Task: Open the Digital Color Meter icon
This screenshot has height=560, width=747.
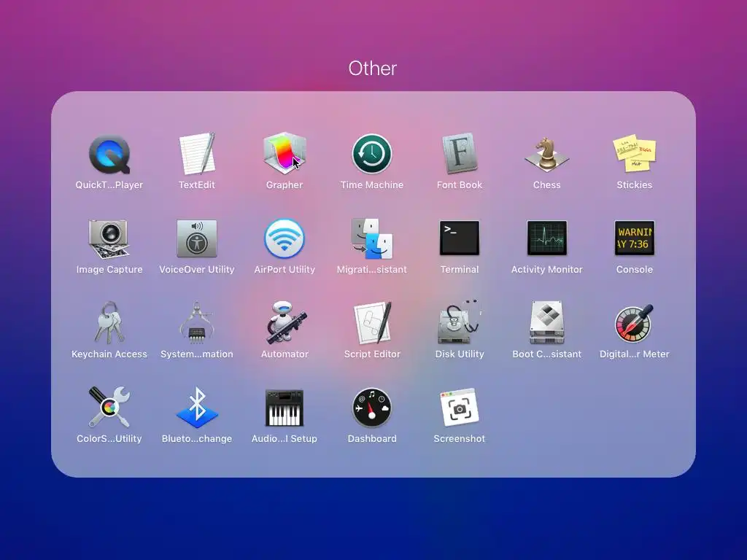Action: [634, 323]
